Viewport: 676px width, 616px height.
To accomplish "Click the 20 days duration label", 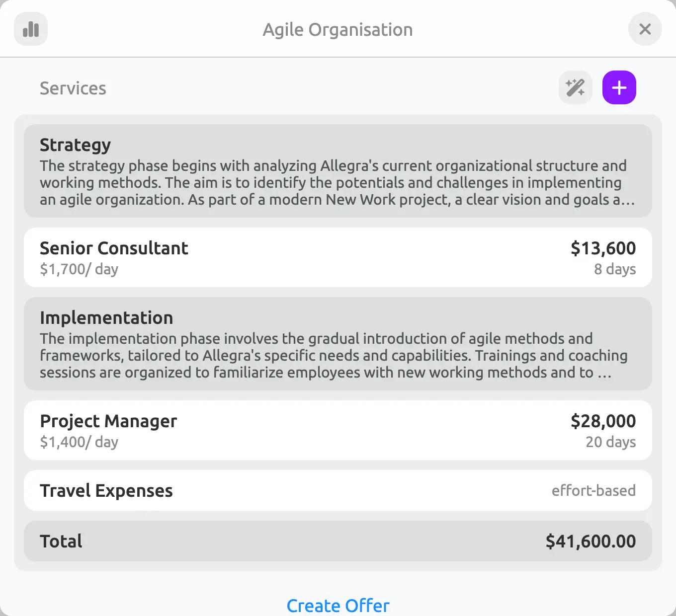I will [x=611, y=442].
